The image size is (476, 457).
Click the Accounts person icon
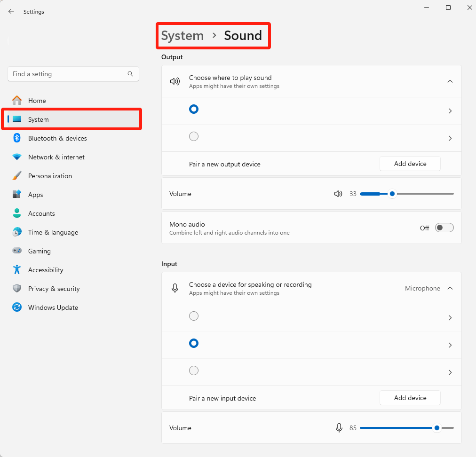17,213
